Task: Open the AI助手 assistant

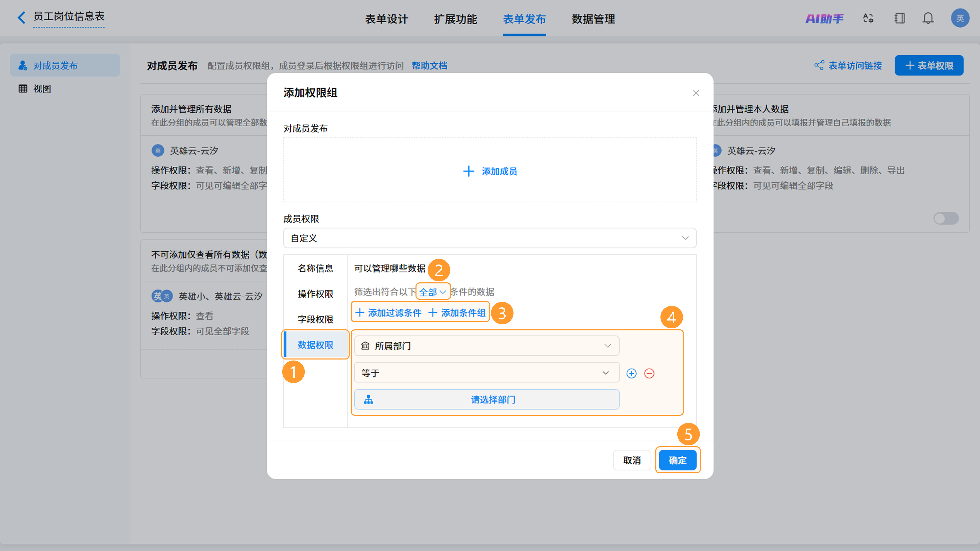Action: pos(824,18)
